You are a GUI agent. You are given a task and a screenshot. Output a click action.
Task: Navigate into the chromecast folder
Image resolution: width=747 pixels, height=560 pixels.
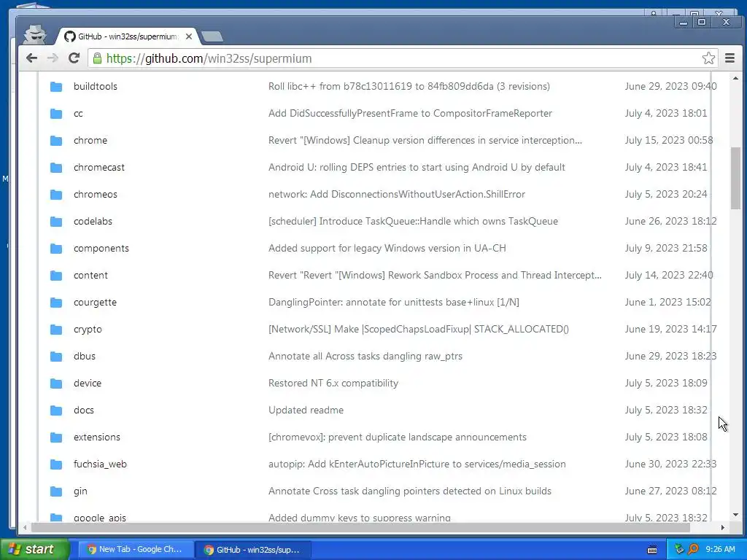coord(99,167)
